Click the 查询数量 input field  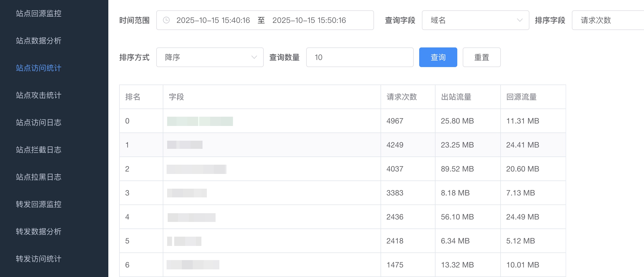point(359,57)
